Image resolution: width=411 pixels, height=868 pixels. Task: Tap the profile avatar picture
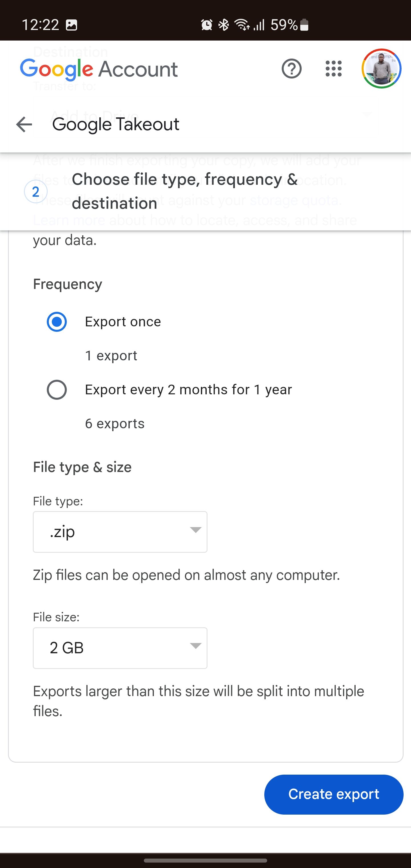[x=381, y=69]
